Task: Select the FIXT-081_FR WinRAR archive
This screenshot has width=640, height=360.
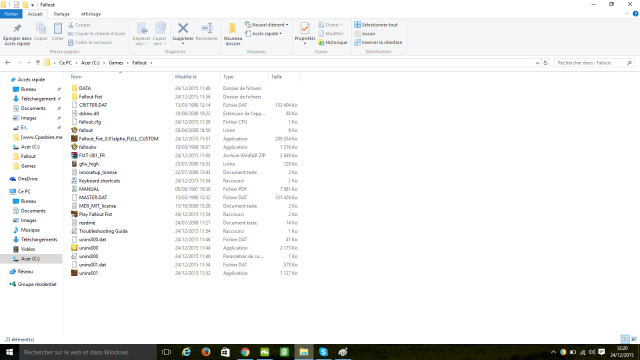Action: point(92,156)
